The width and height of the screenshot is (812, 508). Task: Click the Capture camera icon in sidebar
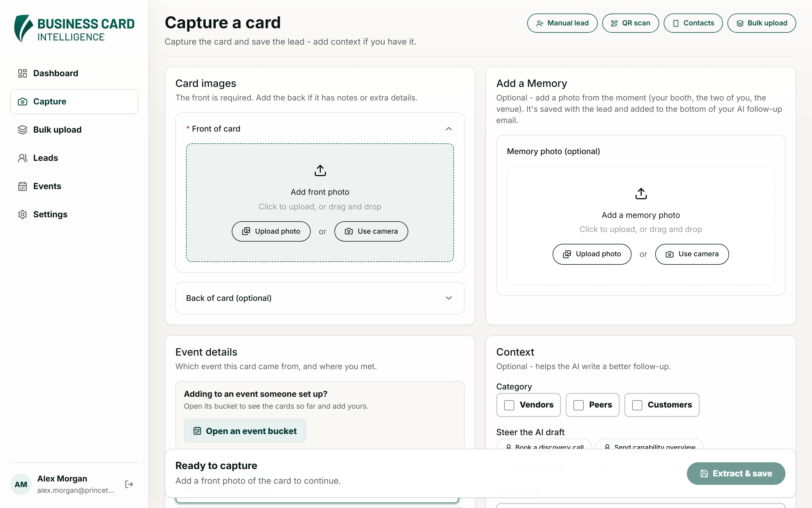click(23, 102)
